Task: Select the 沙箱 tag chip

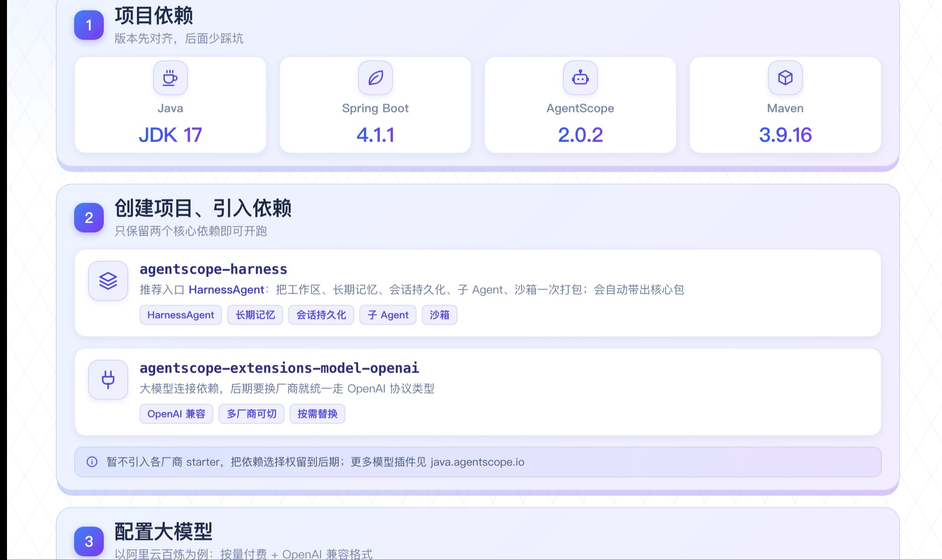Action: (x=439, y=315)
